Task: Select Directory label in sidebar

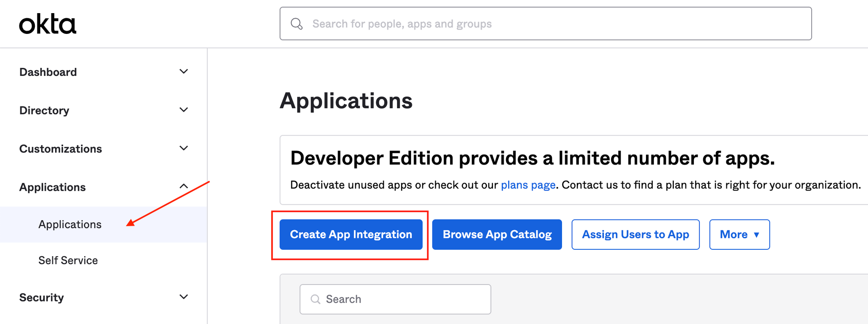Action: [45, 110]
